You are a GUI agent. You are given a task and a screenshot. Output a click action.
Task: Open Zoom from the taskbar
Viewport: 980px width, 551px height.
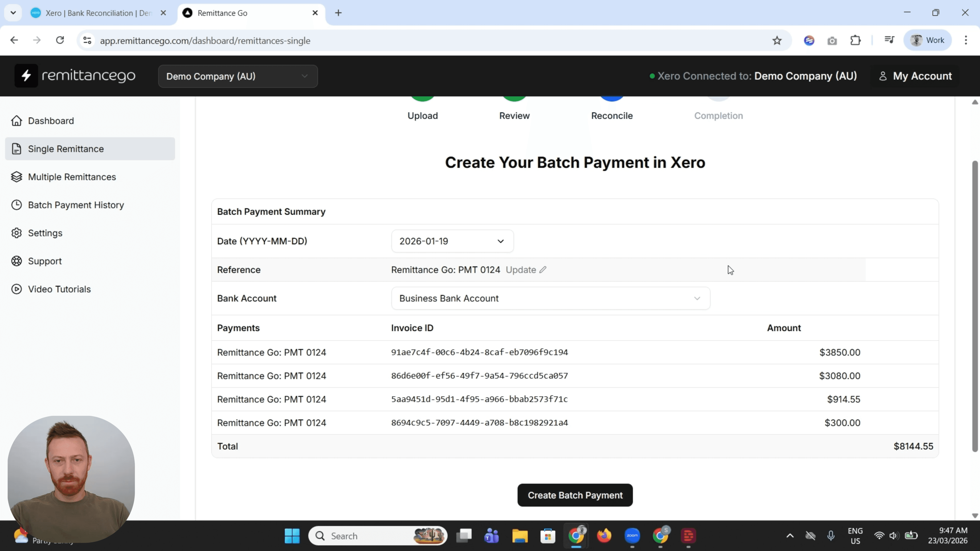tap(632, 536)
